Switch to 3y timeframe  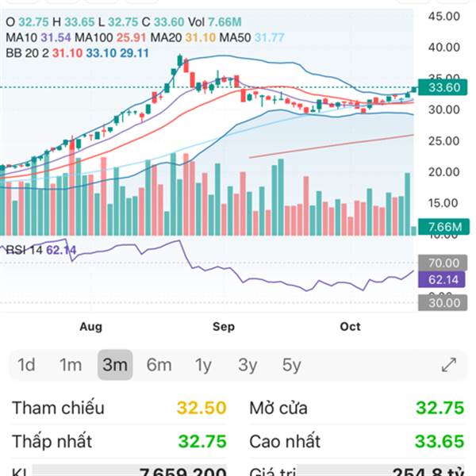click(x=248, y=365)
